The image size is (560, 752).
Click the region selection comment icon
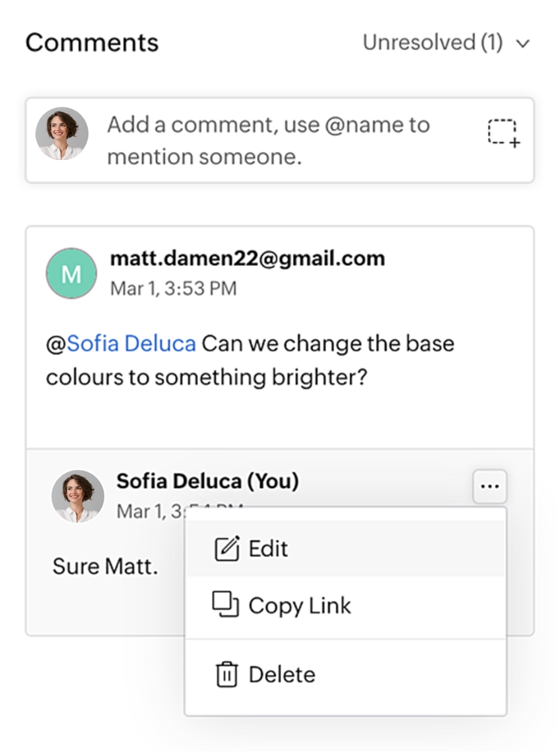(503, 134)
